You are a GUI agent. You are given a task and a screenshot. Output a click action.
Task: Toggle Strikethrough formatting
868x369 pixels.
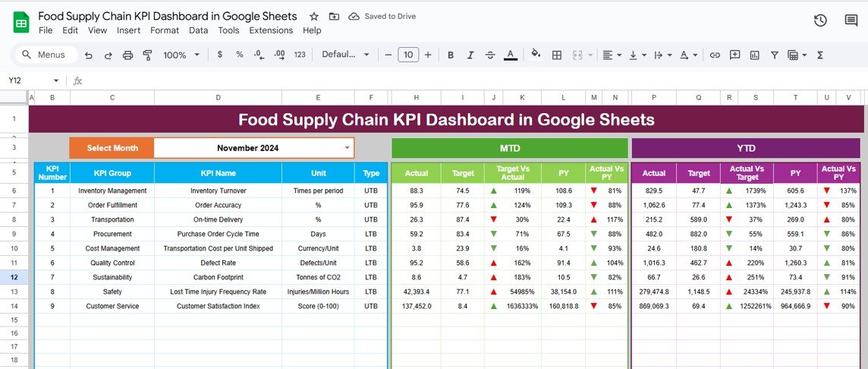coord(490,55)
